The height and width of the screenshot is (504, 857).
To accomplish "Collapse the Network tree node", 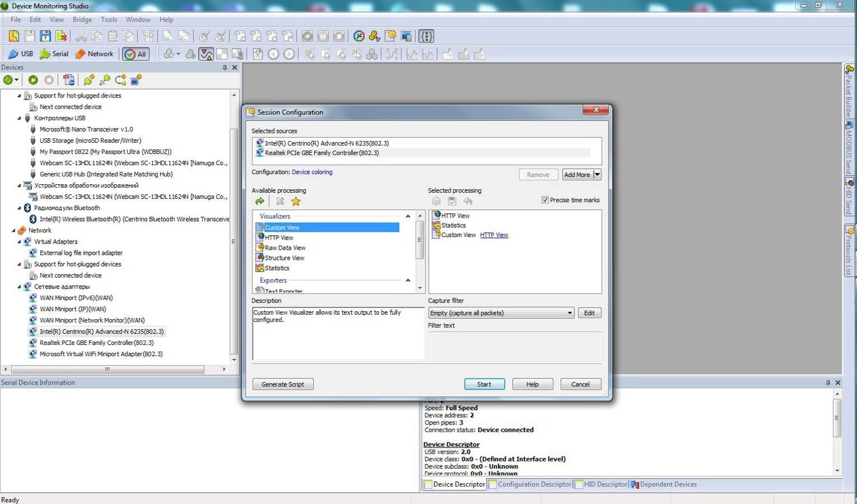I will coord(13,230).
